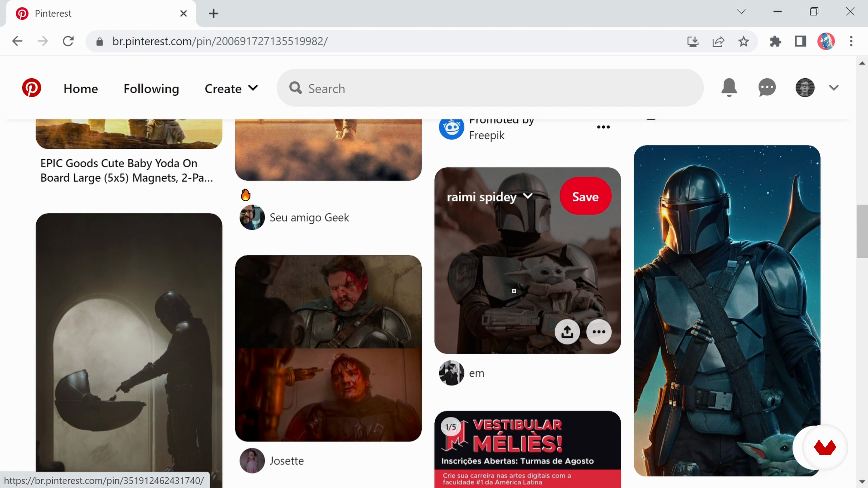Click the scrollbar down arrow

[862, 482]
